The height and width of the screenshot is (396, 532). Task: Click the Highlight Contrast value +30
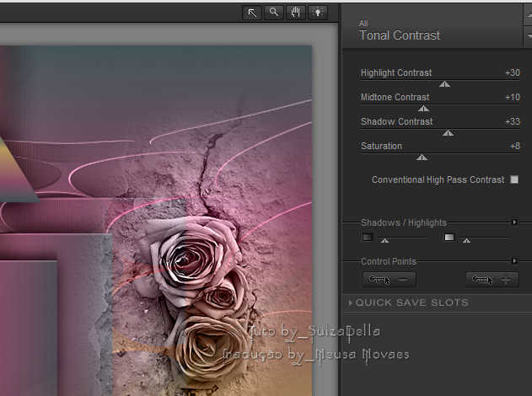click(513, 72)
